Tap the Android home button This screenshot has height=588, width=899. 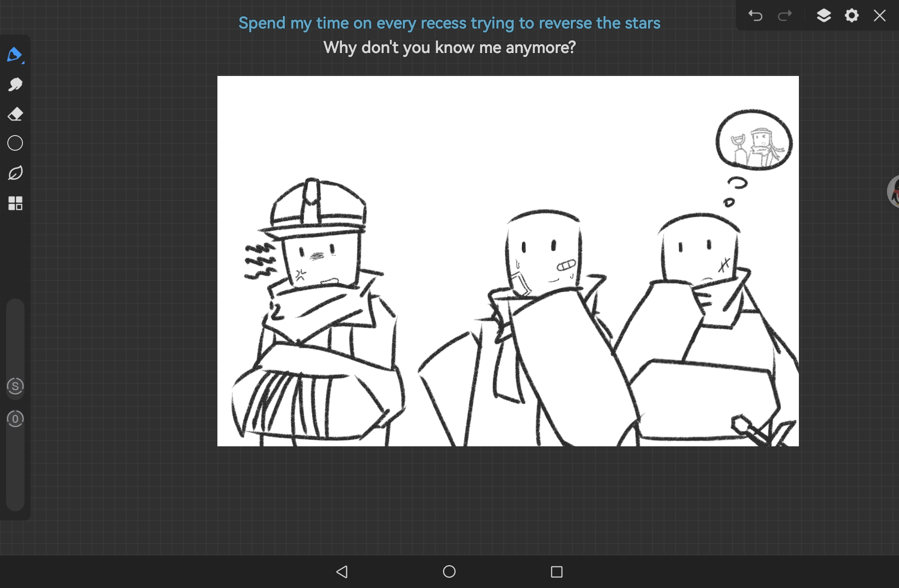tap(449, 572)
